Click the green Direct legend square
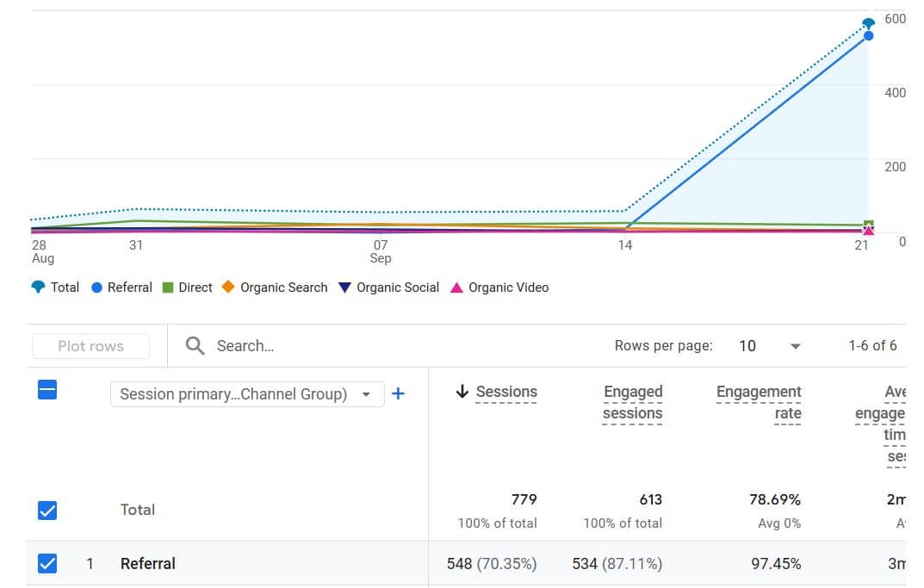924x588 pixels. click(169, 288)
